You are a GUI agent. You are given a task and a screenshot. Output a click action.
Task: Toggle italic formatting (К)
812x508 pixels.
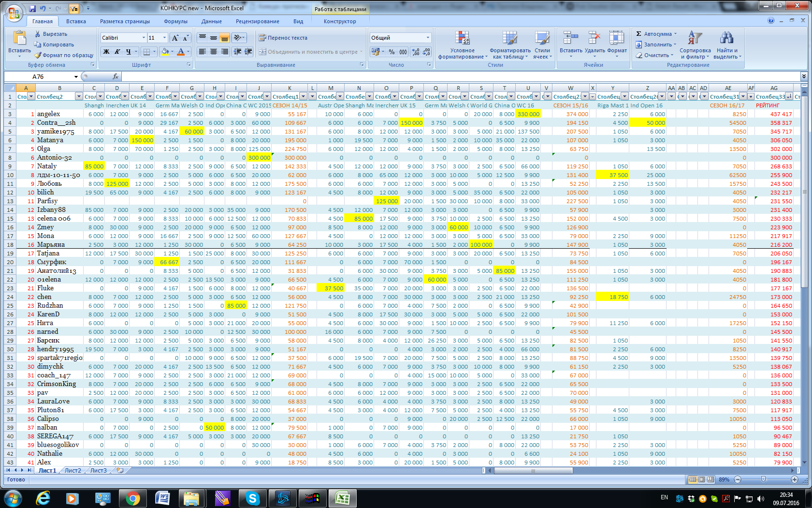click(x=117, y=52)
